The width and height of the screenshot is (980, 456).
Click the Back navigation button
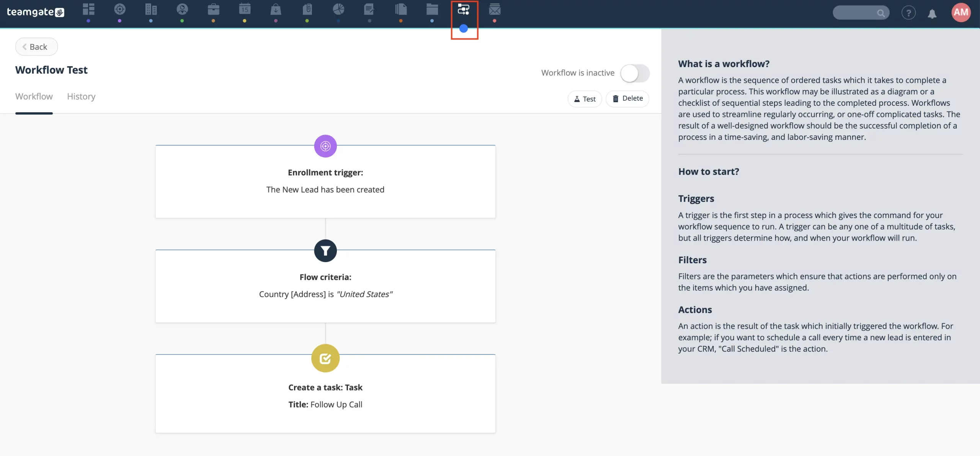pos(36,46)
